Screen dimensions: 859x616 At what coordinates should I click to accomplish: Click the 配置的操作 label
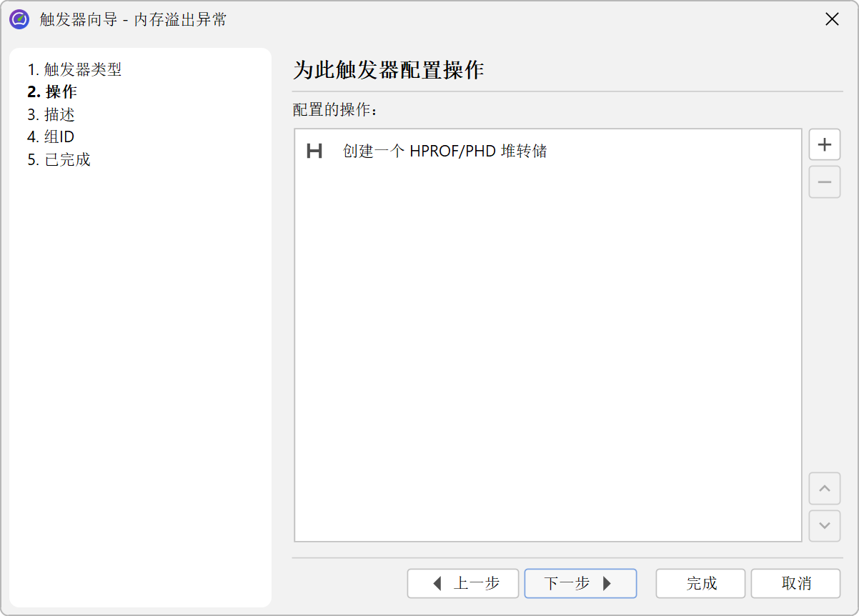tap(334, 111)
